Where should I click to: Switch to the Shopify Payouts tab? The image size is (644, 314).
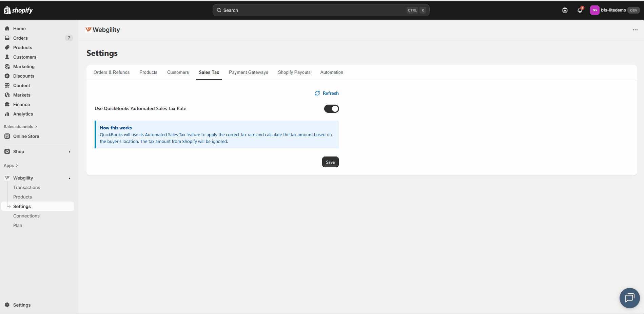pyautogui.click(x=294, y=72)
